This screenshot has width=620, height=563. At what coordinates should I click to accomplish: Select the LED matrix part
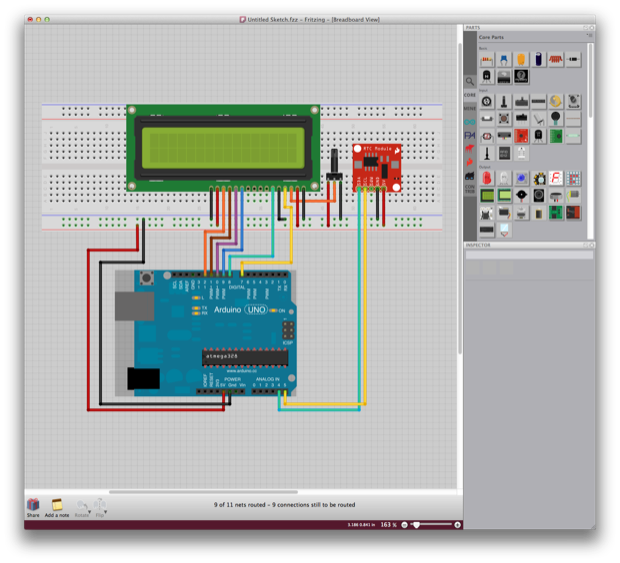click(x=573, y=178)
